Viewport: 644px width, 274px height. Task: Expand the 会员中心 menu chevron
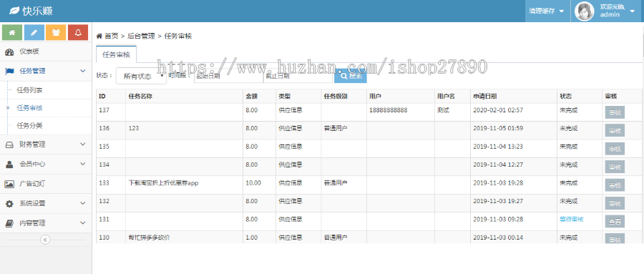(82, 164)
